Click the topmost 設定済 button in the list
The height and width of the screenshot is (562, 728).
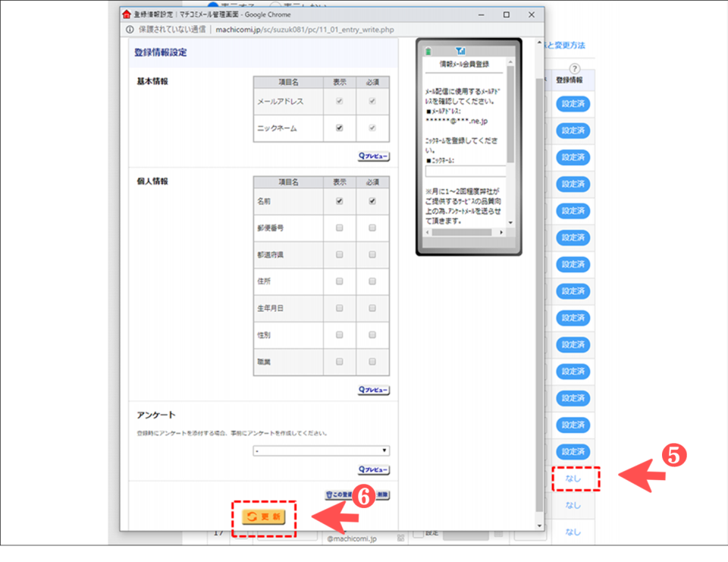coord(573,104)
